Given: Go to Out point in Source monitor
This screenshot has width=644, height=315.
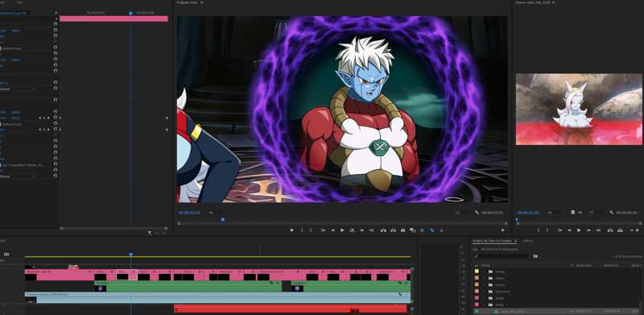Looking at the screenshot, I should pyautogui.click(x=597, y=230).
